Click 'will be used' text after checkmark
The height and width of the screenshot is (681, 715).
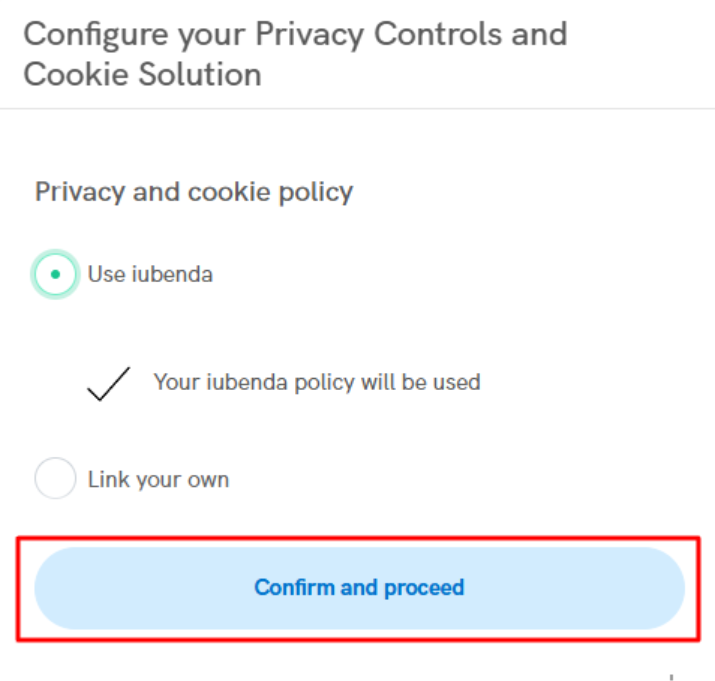pos(421,382)
